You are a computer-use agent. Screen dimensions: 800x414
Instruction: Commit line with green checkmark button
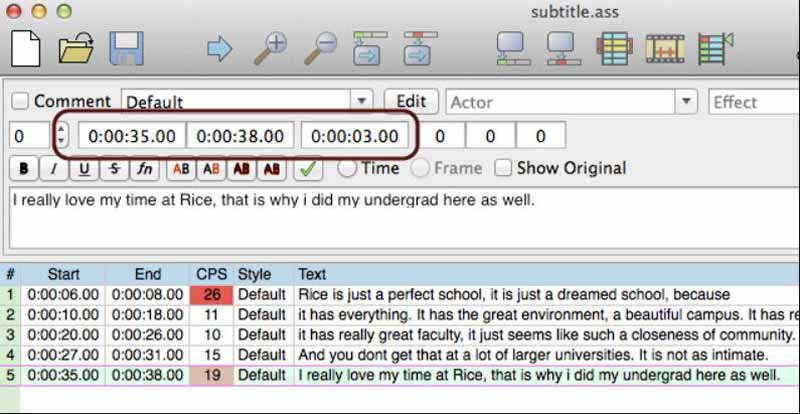click(x=308, y=169)
